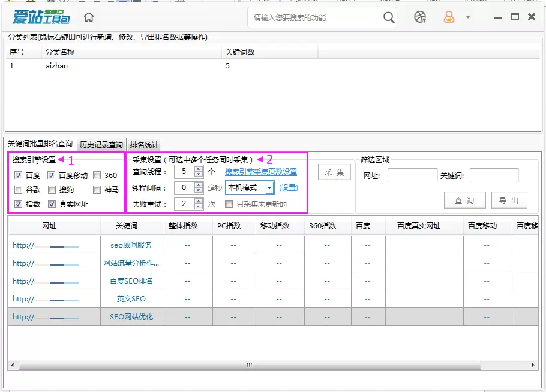Open the URL in seo顾问服务 row
546x392 pixels.
pos(46,245)
